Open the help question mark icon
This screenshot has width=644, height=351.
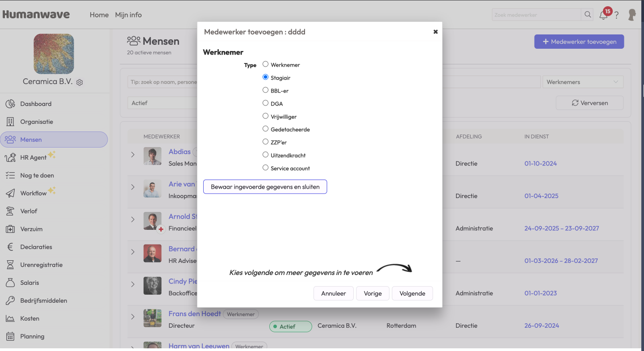click(x=617, y=15)
